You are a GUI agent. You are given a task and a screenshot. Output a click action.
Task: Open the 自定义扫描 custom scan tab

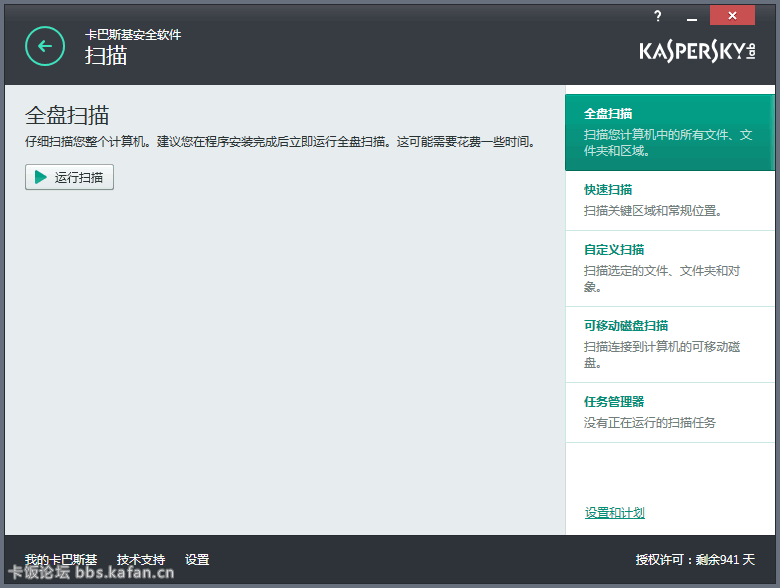(670, 269)
